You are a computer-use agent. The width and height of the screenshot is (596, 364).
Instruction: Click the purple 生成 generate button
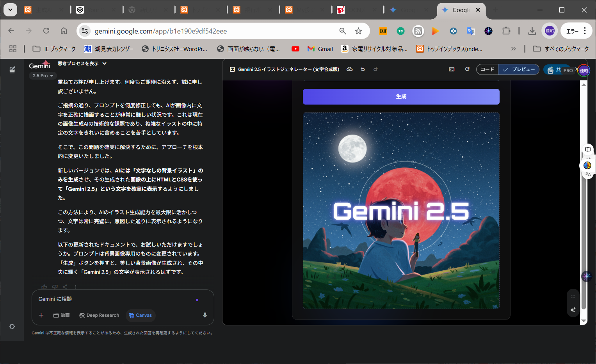(401, 97)
